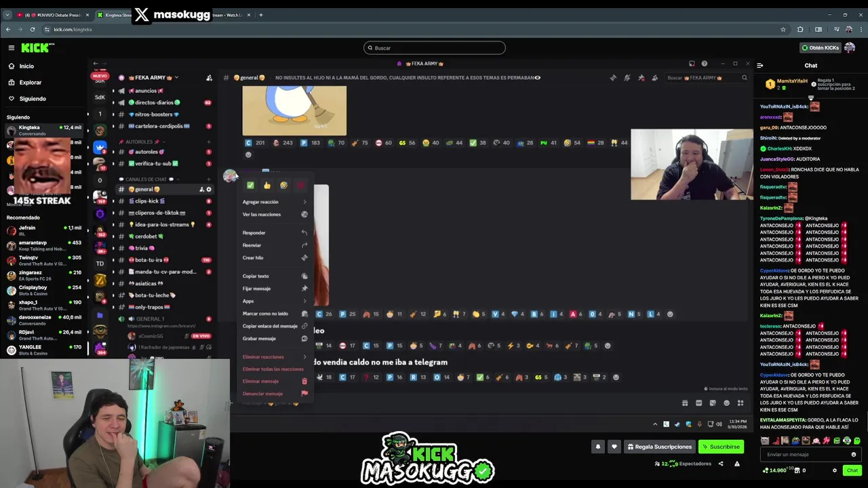868x488 pixels.
Task: Choose Reenviar in the context menu
Action: 275,245
